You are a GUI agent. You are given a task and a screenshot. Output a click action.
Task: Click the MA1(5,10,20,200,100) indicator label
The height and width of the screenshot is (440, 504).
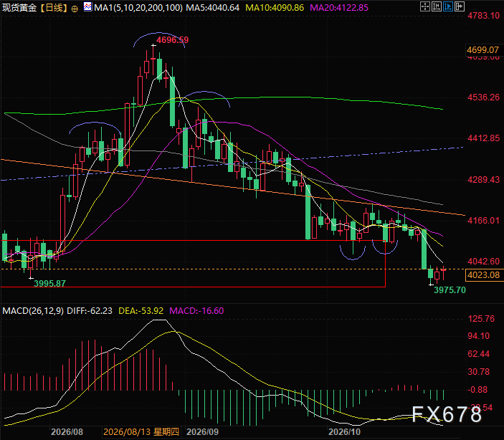(138, 8)
